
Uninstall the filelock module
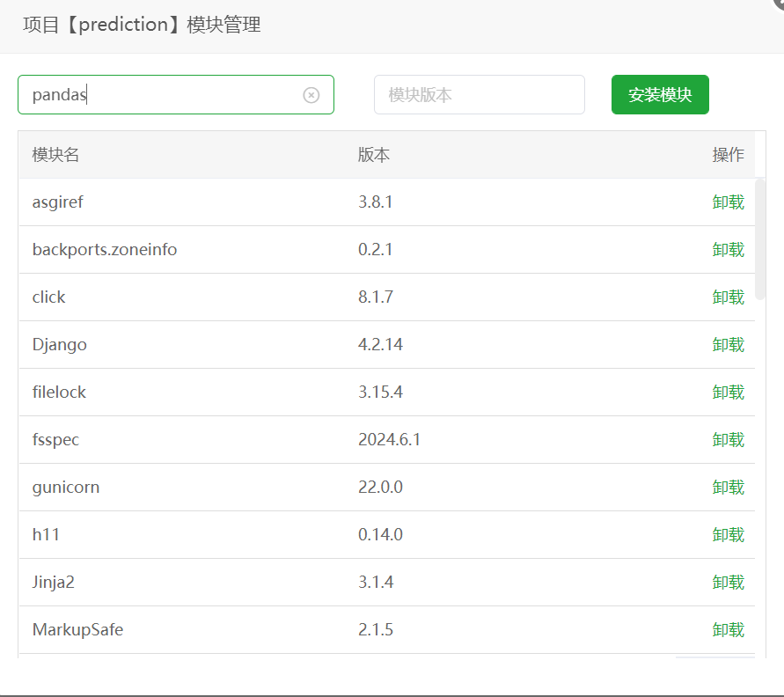(x=728, y=392)
